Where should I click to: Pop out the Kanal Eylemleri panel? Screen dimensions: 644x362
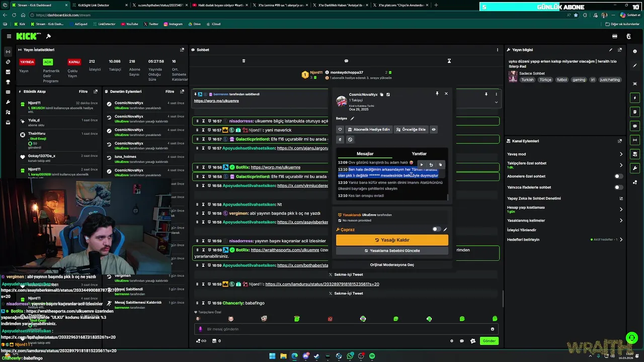(620, 141)
